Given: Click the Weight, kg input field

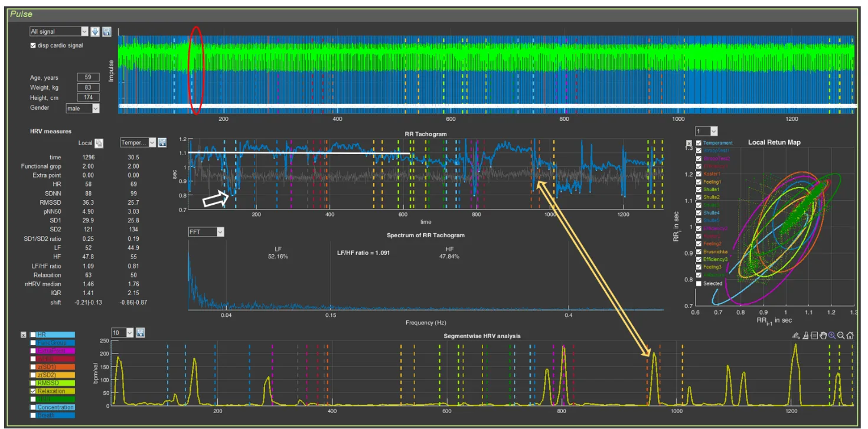Looking at the screenshot, I should click(x=88, y=87).
